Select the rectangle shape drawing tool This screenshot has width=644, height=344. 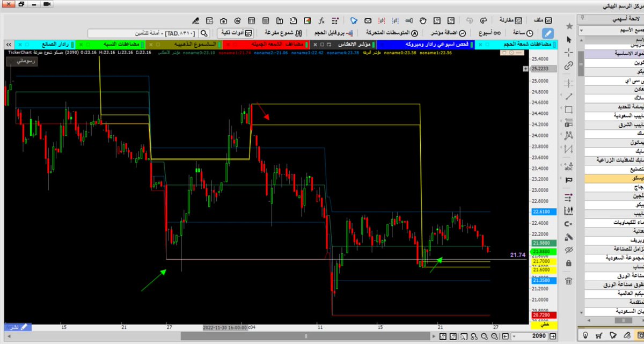tap(569, 110)
